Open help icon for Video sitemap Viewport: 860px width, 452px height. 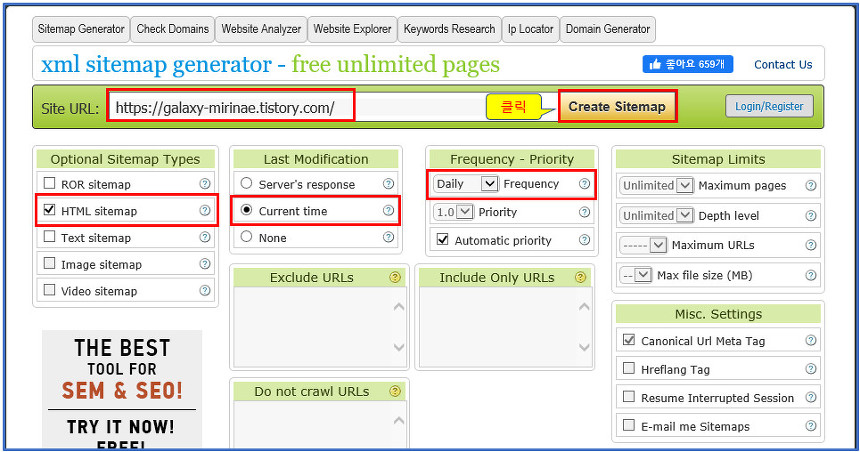(205, 290)
